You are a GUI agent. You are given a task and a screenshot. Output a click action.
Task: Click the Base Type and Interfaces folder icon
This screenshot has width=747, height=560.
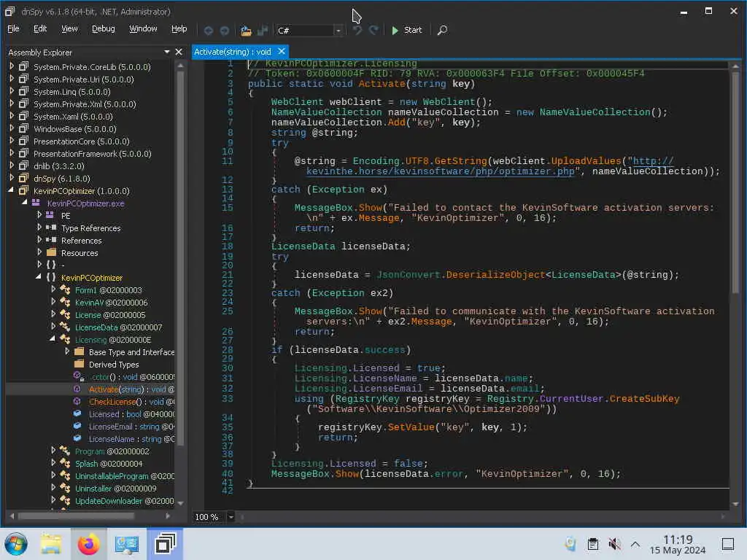[79, 351]
